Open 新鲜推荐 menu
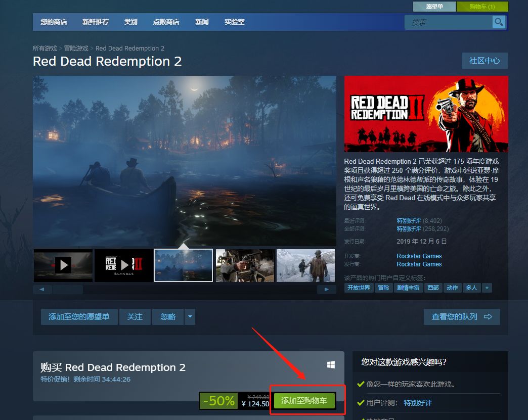Image resolution: width=528 pixels, height=420 pixels. (96, 22)
